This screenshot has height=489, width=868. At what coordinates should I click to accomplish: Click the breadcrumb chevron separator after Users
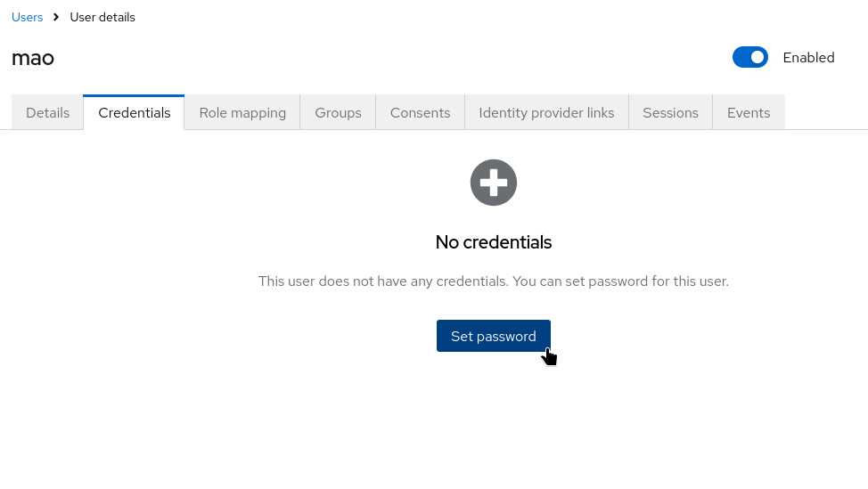[x=56, y=17]
